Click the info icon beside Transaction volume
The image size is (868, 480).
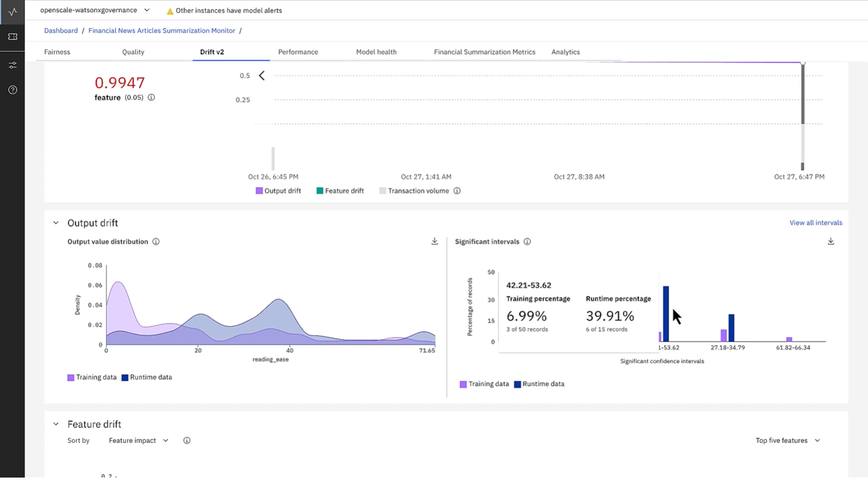pyautogui.click(x=457, y=191)
